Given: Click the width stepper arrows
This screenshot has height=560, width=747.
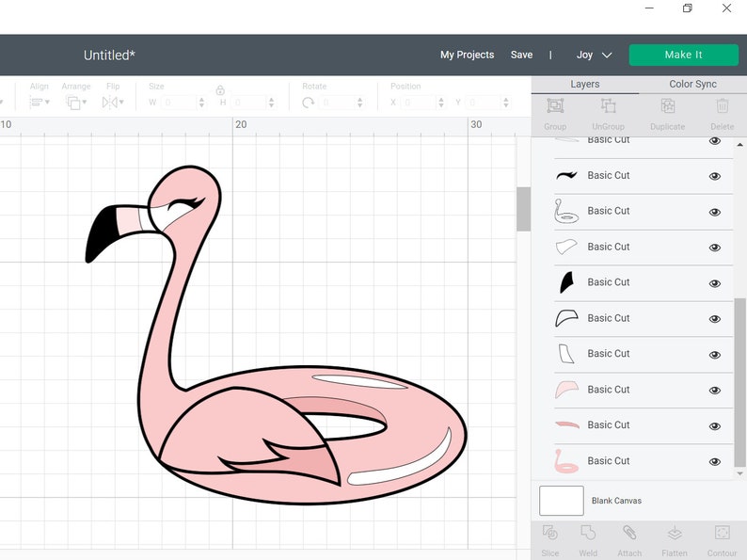Looking at the screenshot, I should click(201, 102).
